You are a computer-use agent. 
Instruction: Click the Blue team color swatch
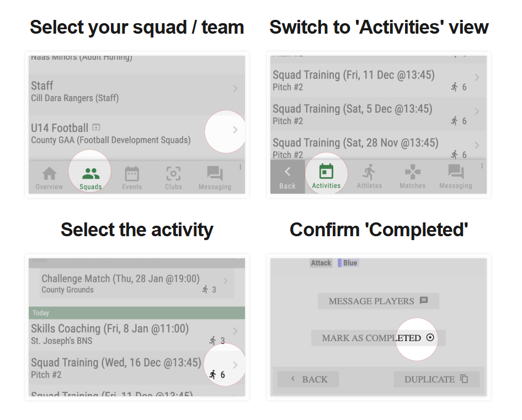point(340,263)
